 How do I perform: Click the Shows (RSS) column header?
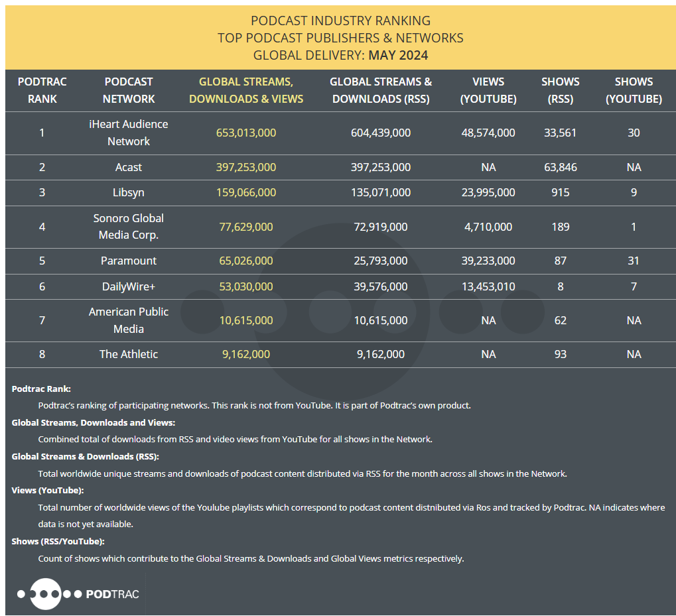[x=561, y=90]
